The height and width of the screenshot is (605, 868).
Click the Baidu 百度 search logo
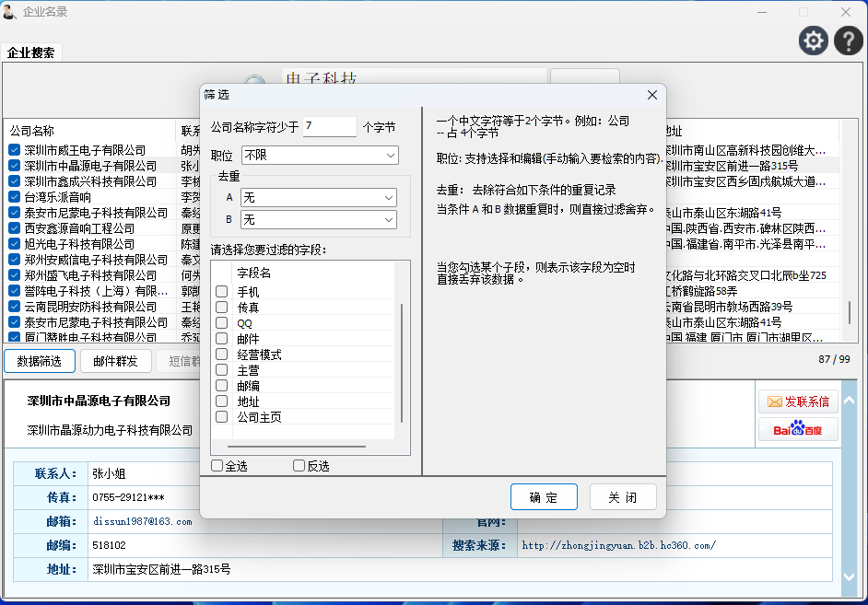[798, 429]
